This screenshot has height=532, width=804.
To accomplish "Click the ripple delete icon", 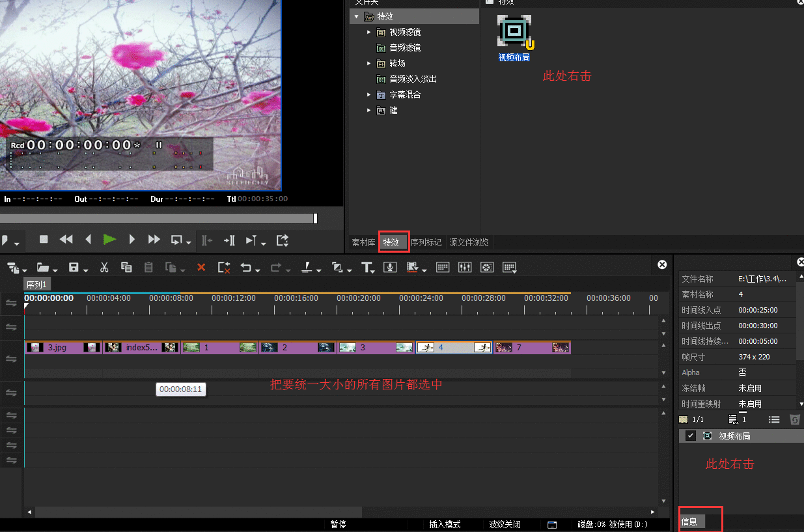I will (224, 267).
